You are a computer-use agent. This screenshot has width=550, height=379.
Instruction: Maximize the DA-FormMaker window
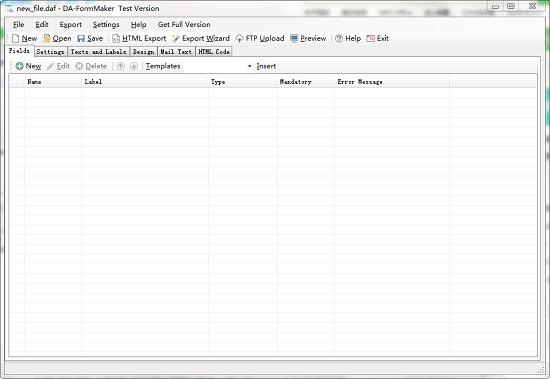pos(511,6)
